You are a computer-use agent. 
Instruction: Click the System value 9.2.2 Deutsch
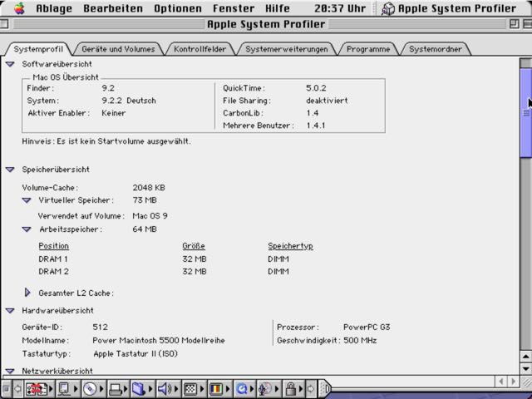pos(129,101)
